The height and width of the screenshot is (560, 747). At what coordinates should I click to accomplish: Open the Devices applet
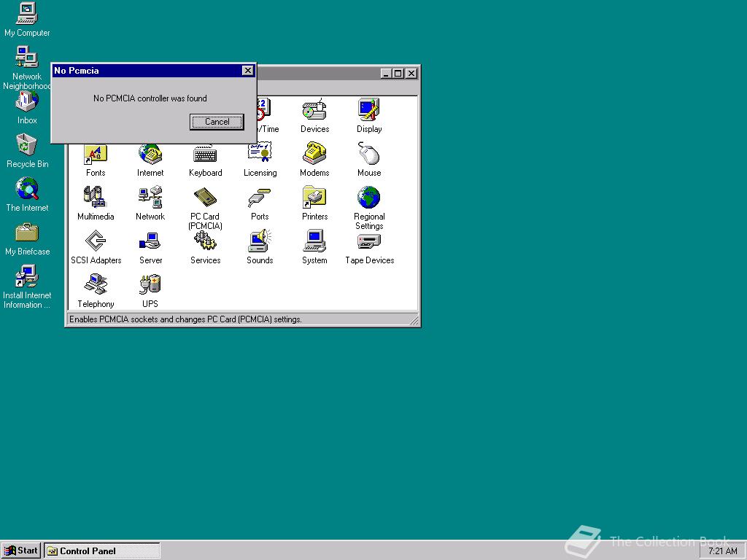pos(314,116)
